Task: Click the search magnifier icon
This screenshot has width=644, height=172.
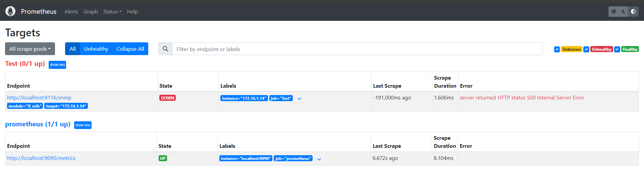Action: tap(165, 49)
